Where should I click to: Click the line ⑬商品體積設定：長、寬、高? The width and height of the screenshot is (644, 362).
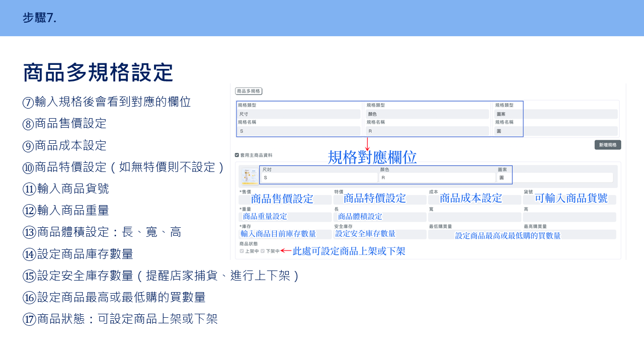pyautogui.click(x=102, y=232)
